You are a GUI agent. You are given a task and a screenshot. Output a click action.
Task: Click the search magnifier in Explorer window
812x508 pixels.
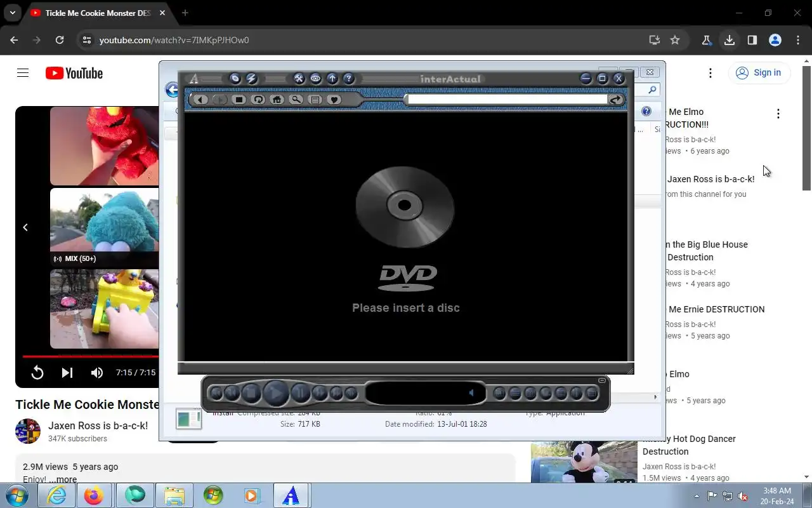[x=652, y=90]
